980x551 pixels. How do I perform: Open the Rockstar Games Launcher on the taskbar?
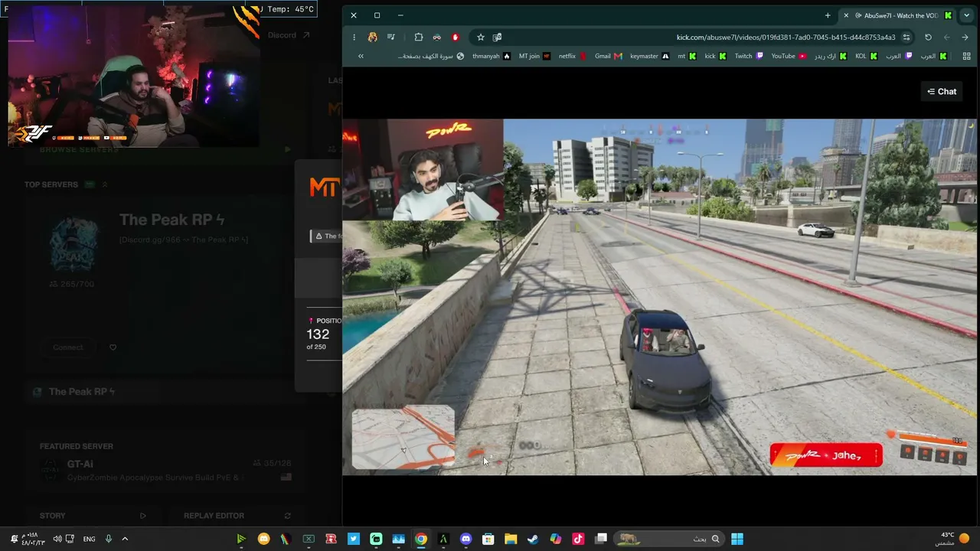[x=331, y=539]
